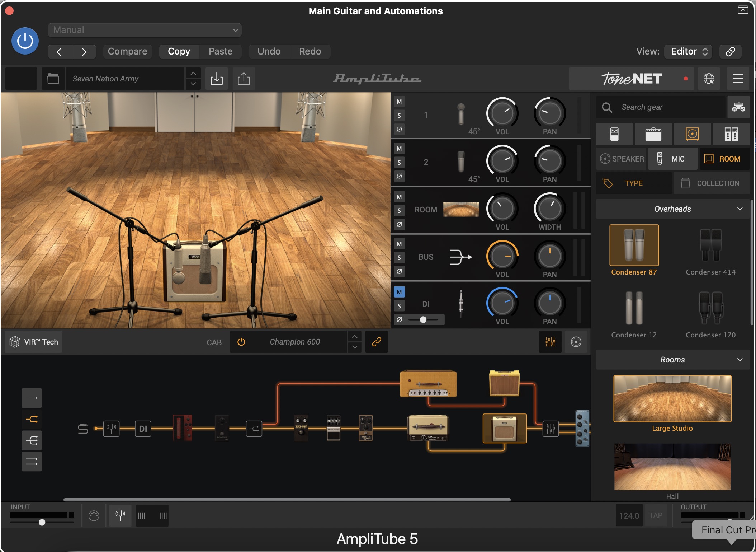Choose Condenser 414 overhead mics
Screen dimensions: 756x552
coord(710,251)
